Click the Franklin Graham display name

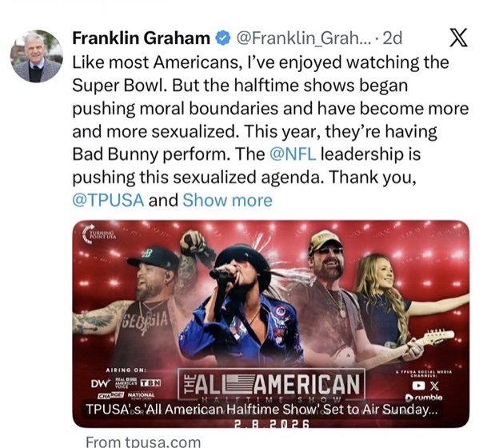pos(141,38)
